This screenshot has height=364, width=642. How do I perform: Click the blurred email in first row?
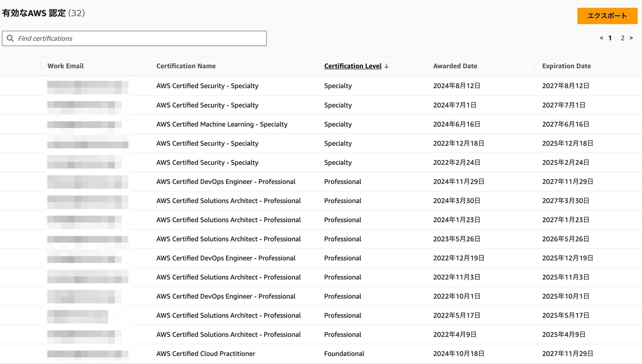tap(87, 86)
